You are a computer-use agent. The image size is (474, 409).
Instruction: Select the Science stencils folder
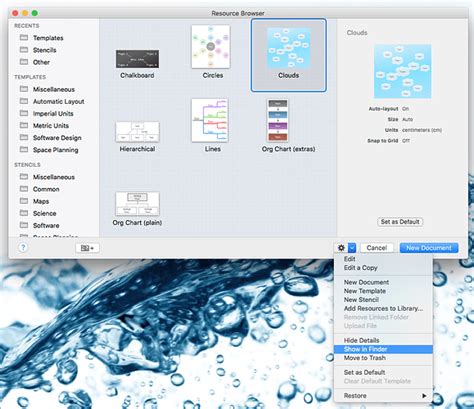tap(44, 213)
